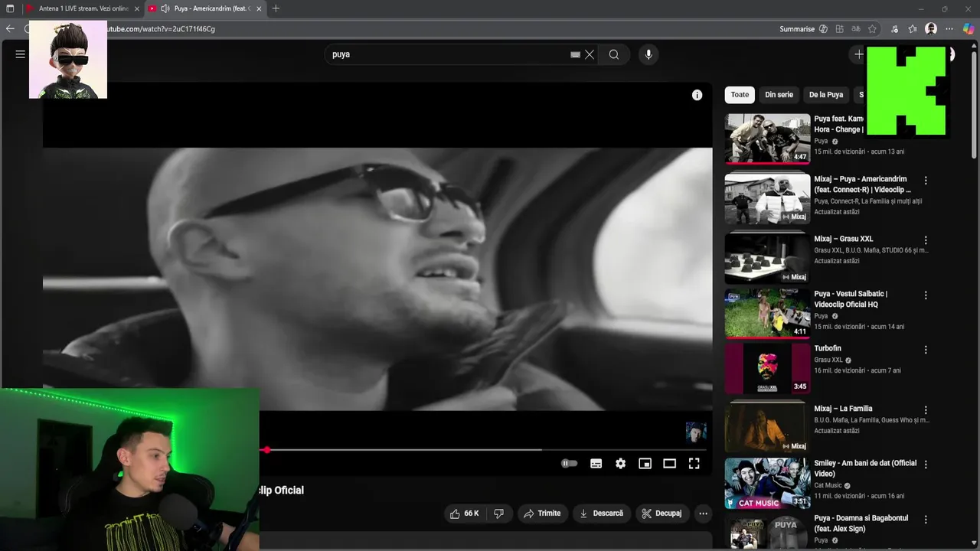Mute the tab via speaker icon
The width and height of the screenshot is (980, 551).
(165, 8)
